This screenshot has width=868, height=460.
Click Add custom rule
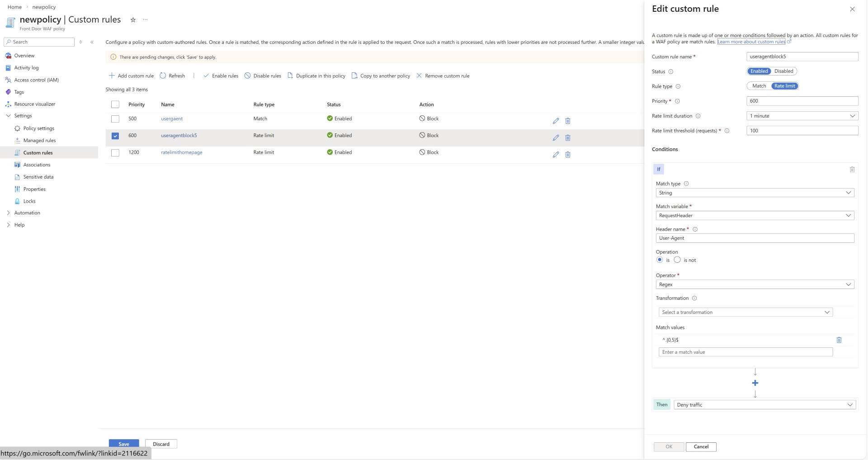pos(131,76)
